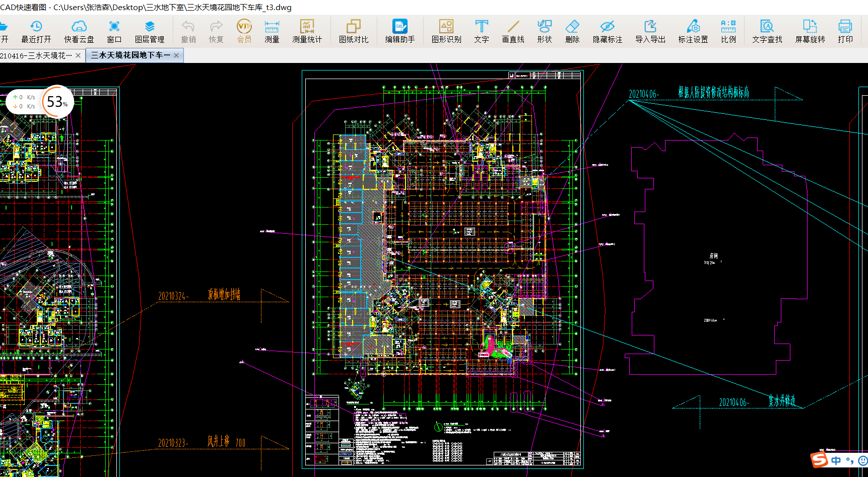Click annotation 根据人防提资修改结构板标高

[x=713, y=92]
